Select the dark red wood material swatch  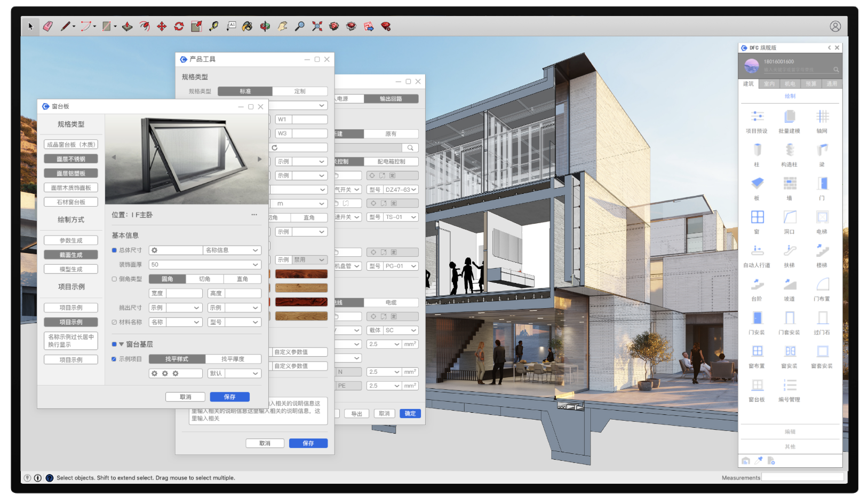301,274
